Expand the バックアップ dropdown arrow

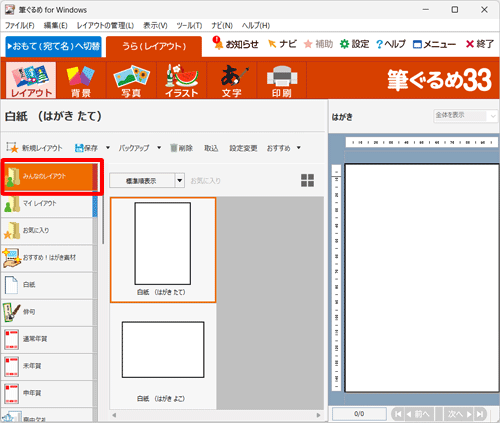click(159, 148)
